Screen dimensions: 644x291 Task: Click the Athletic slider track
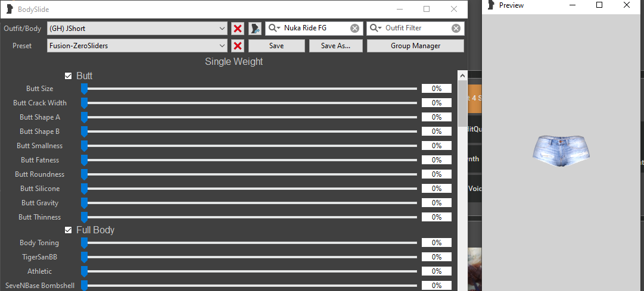tap(249, 271)
